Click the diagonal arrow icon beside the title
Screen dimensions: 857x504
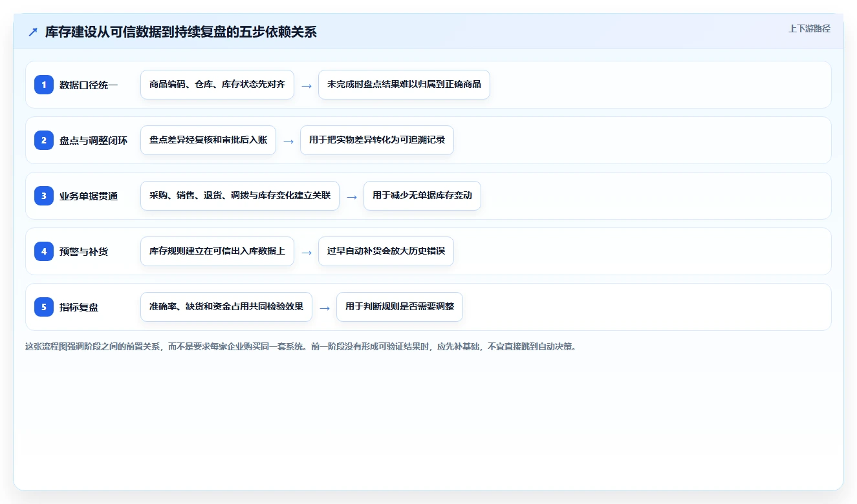coord(33,32)
